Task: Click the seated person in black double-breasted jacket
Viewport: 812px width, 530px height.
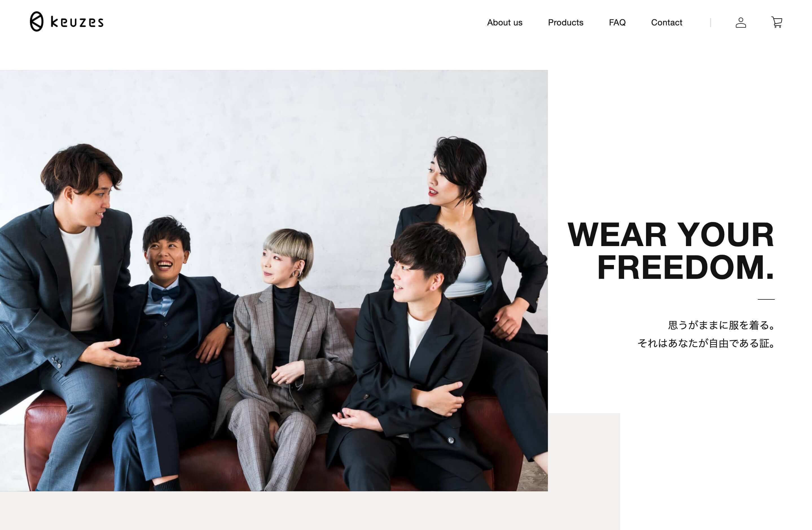Action: point(409,369)
